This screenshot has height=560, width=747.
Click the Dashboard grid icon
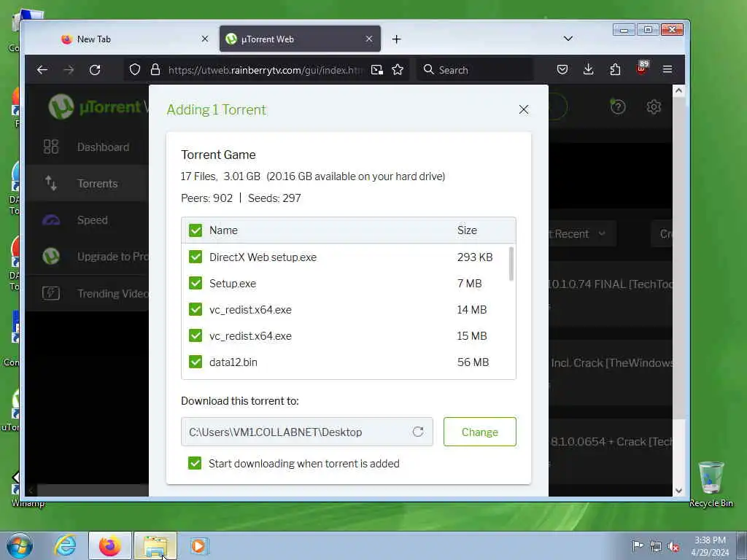click(x=51, y=147)
